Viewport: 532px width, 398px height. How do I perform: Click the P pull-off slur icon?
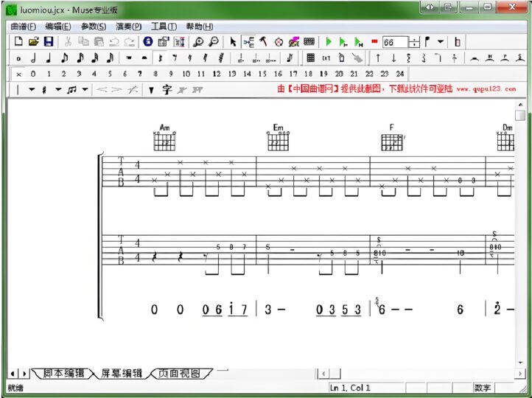click(505, 58)
